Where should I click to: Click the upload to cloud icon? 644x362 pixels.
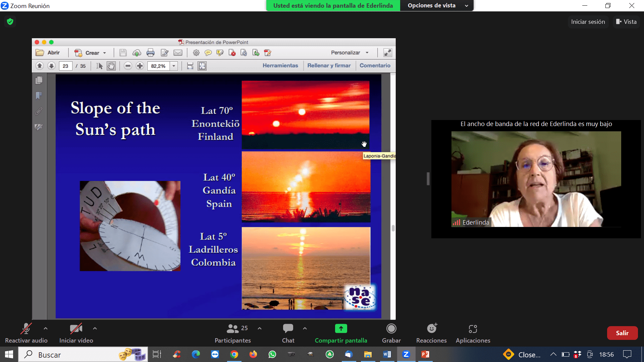tap(137, 53)
